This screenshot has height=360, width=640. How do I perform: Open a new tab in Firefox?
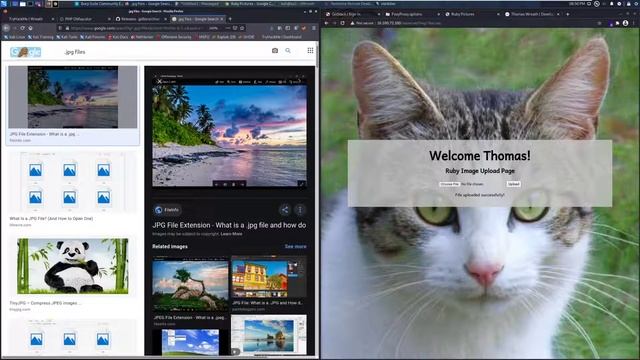(230, 19)
